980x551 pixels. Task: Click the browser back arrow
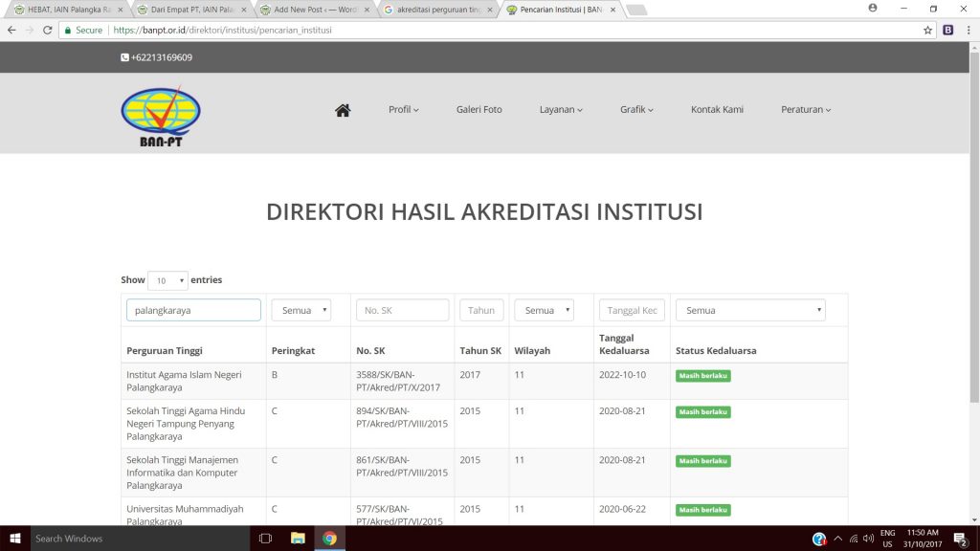(x=11, y=30)
